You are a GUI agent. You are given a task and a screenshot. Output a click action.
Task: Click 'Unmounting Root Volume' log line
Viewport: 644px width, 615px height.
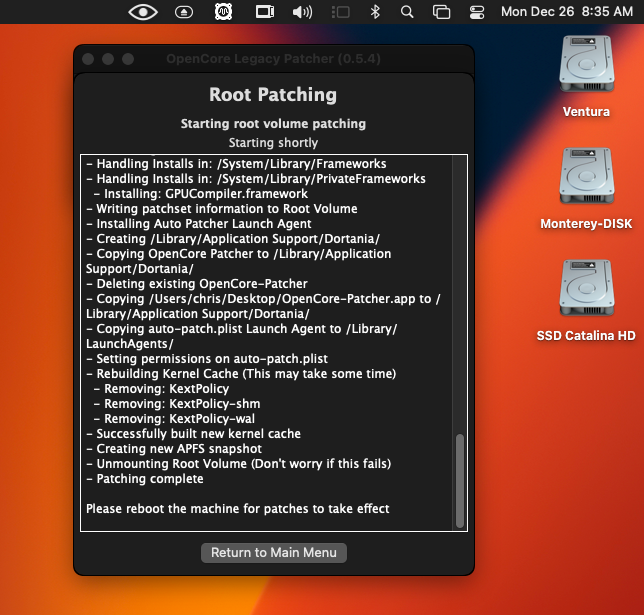click(x=239, y=464)
